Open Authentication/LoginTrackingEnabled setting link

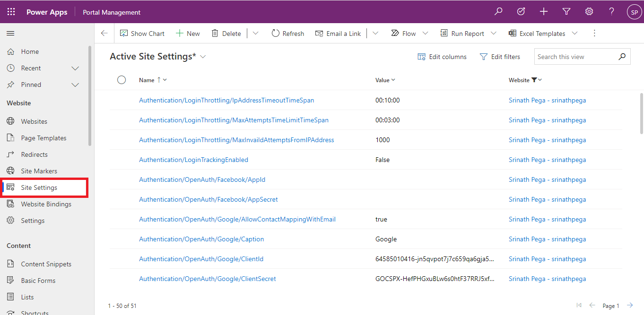click(x=193, y=160)
